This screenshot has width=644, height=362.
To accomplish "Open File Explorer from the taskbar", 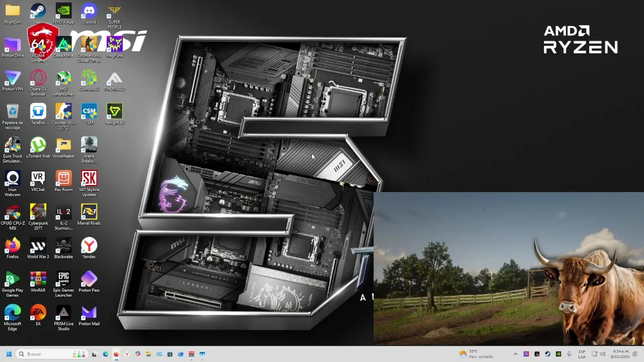I will point(148,354).
